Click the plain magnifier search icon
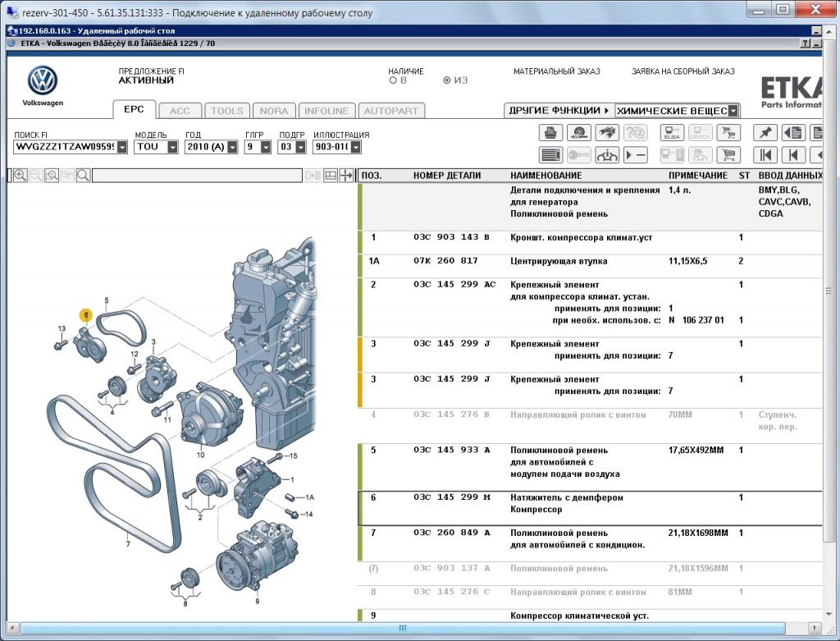 pos(83,176)
